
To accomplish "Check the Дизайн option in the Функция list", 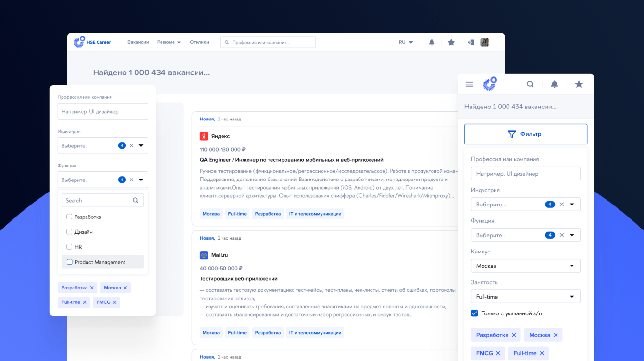I will click(69, 232).
